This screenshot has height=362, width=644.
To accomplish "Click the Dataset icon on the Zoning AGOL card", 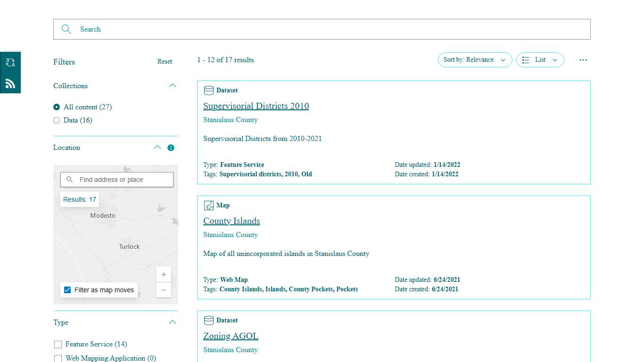I will (208, 320).
